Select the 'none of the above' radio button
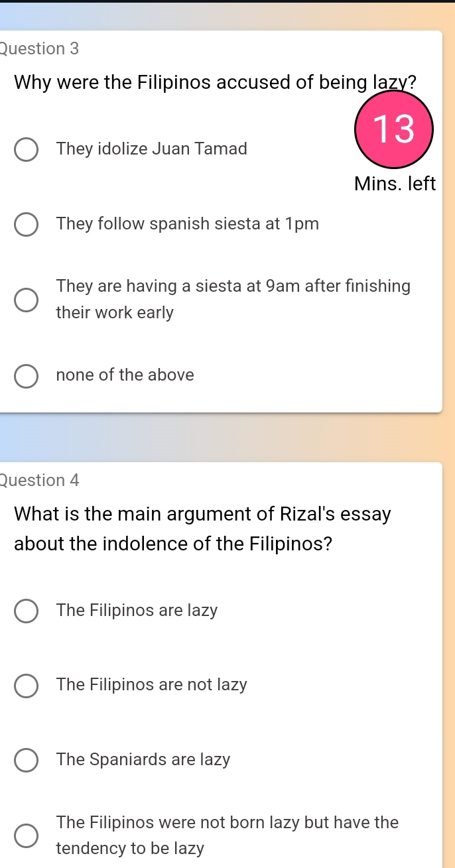This screenshot has width=455, height=868. tap(27, 375)
